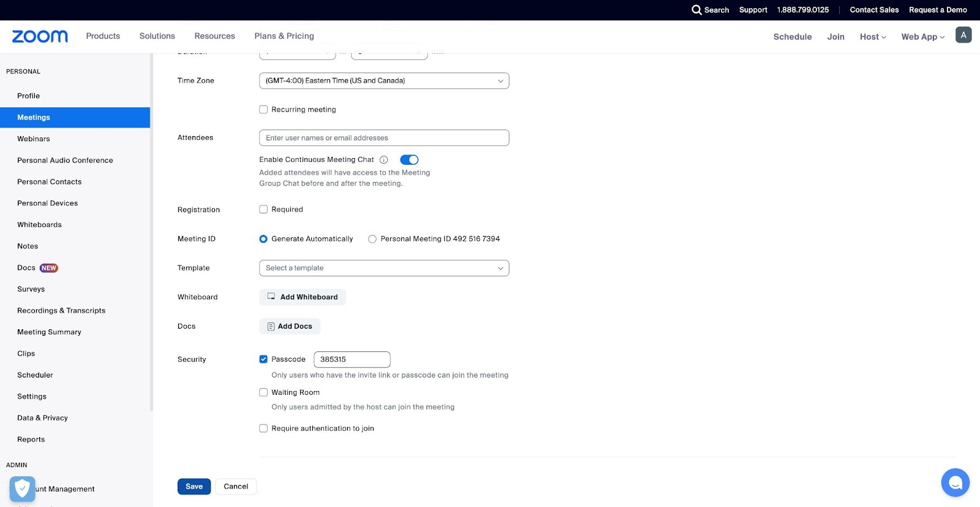Click the Cancel button
The width and height of the screenshot is (980, 507).
pos(236,487)
